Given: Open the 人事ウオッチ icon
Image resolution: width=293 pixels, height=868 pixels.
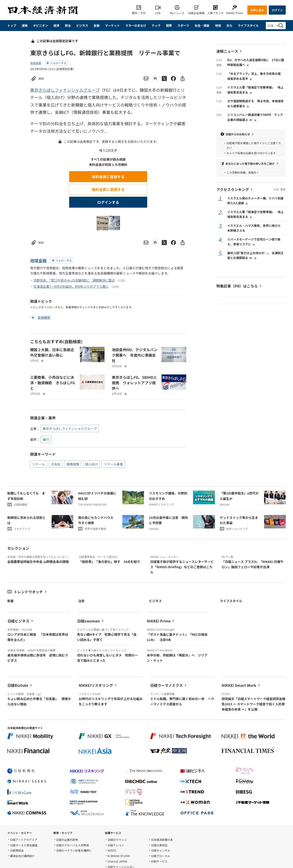Looking at the screenshot, I should pos(215,7).
